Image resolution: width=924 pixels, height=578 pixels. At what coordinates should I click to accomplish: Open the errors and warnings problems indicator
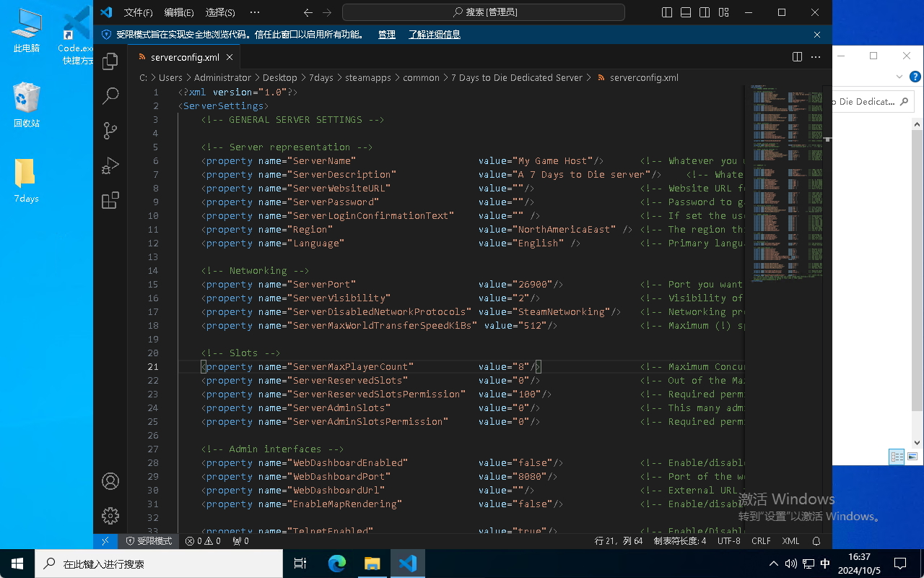coord(203,540)
